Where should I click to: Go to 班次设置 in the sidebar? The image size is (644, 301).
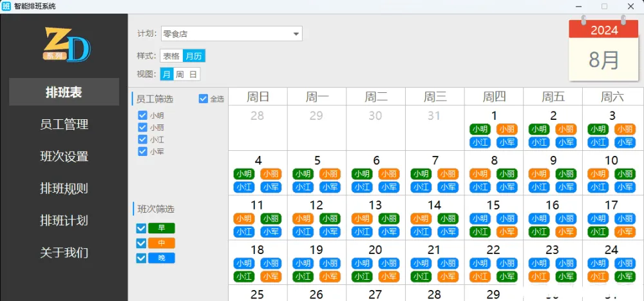[x=64, y=157]
